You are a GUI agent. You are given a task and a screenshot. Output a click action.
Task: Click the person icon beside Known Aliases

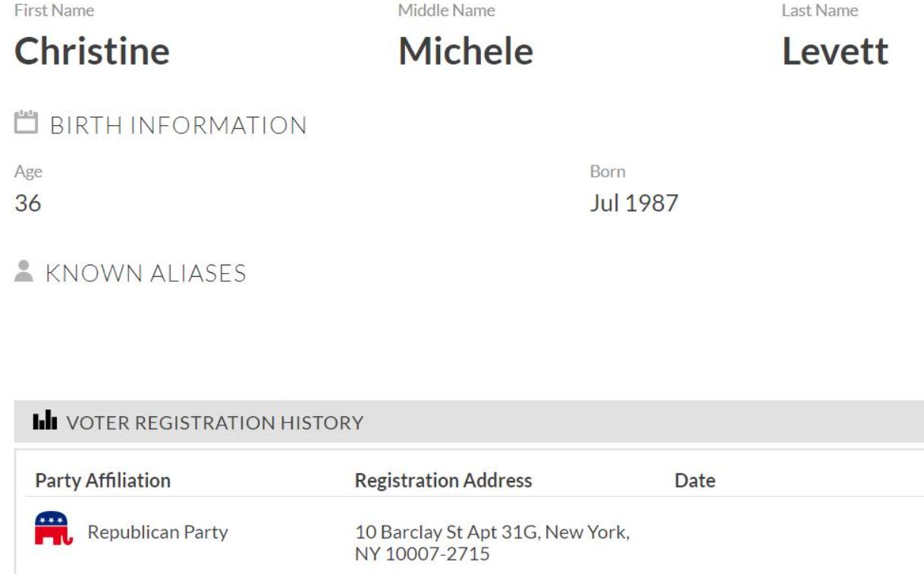click(x=24, y=271)
